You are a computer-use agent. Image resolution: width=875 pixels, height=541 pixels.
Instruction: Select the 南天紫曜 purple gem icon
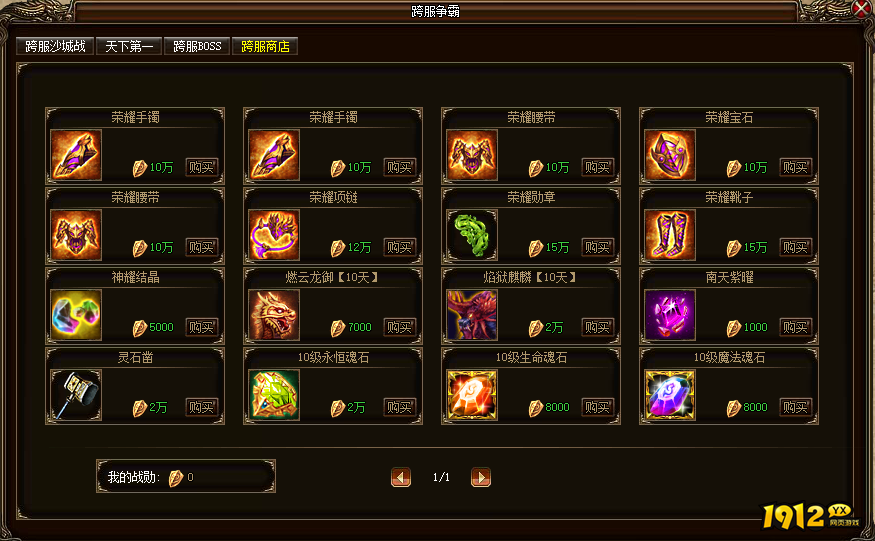670,315
